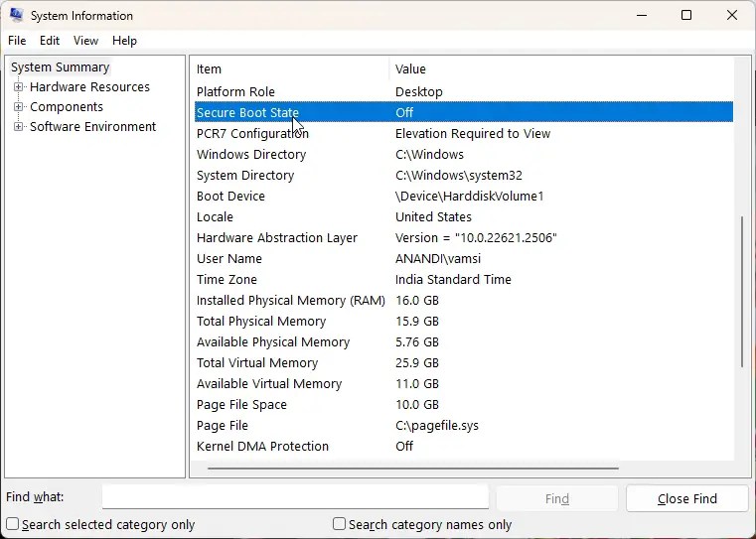Click the horizontal scrollbar thumb
Viewport: 756px width, 539px height.
(412, 468)
